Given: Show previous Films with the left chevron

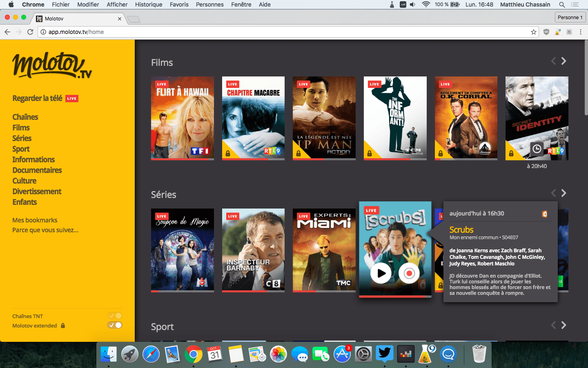Looking at the screenshot, I should [x=553, y=61].
